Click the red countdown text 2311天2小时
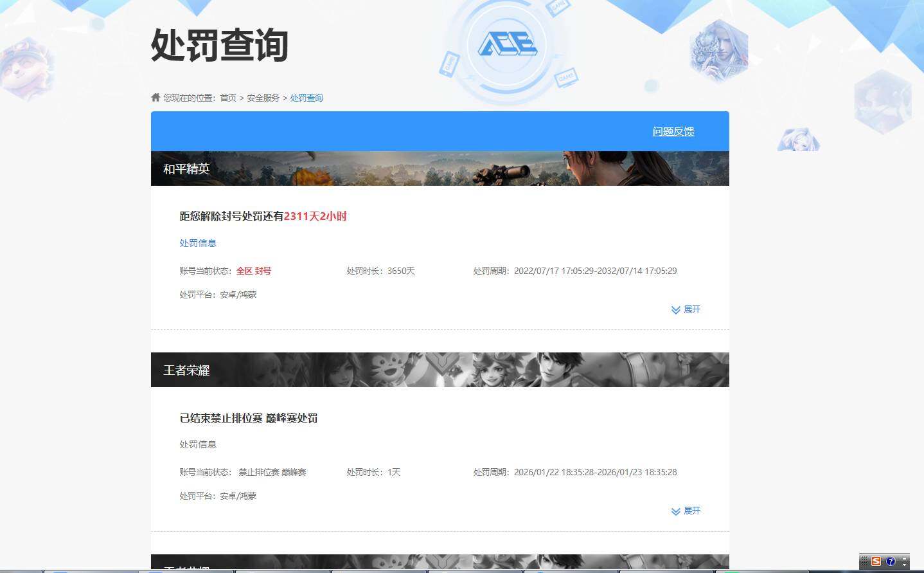This screenshot has width=924, height=573. [x=316, y=216]
